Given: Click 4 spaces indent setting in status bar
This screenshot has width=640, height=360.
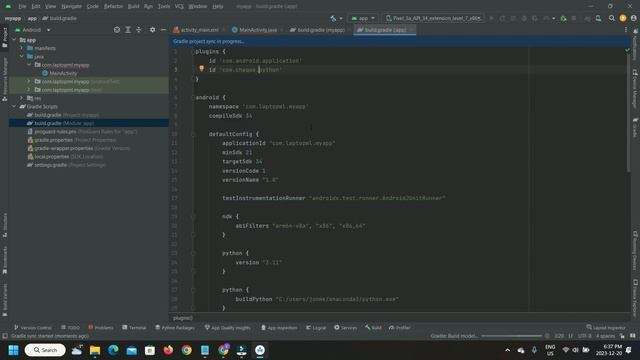Looking at the screenshot, I should coord(605,336).
